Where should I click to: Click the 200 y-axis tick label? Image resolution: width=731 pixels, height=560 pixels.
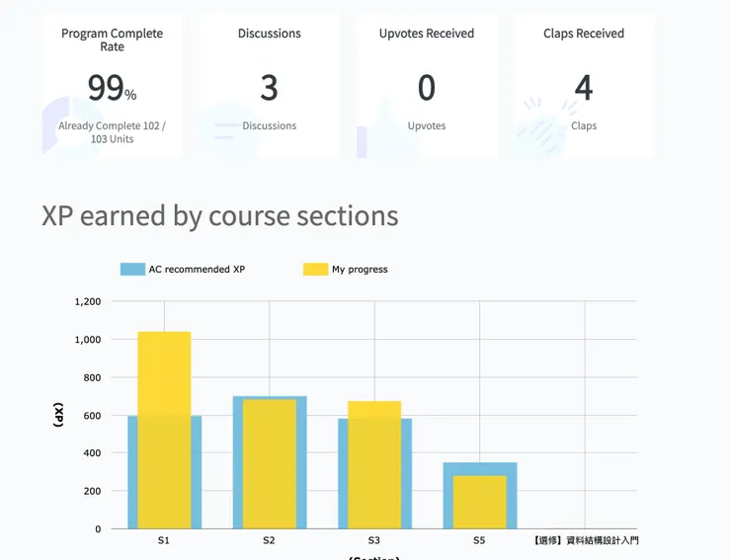click(x=92, y=491)
